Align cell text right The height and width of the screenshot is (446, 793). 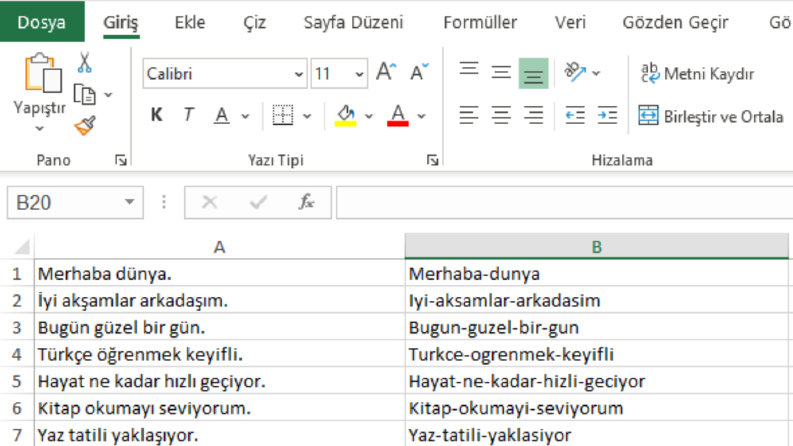click(534, 115)
